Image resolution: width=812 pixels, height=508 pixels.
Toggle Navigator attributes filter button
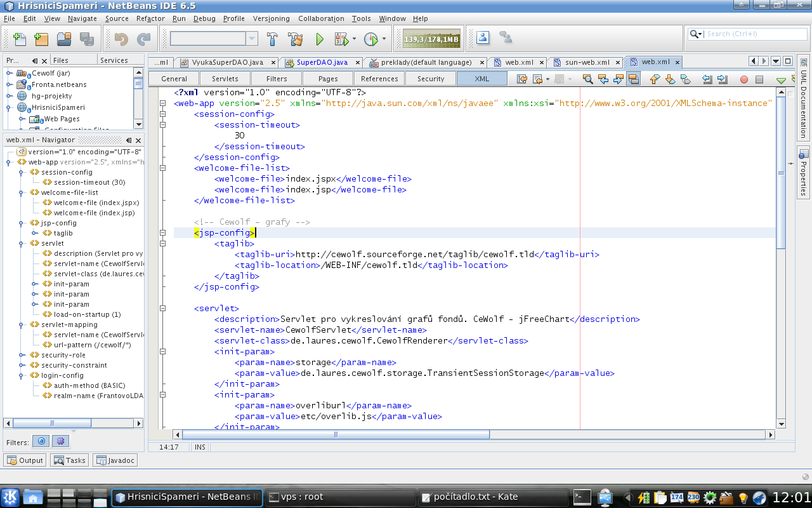(x=41, y=441)
